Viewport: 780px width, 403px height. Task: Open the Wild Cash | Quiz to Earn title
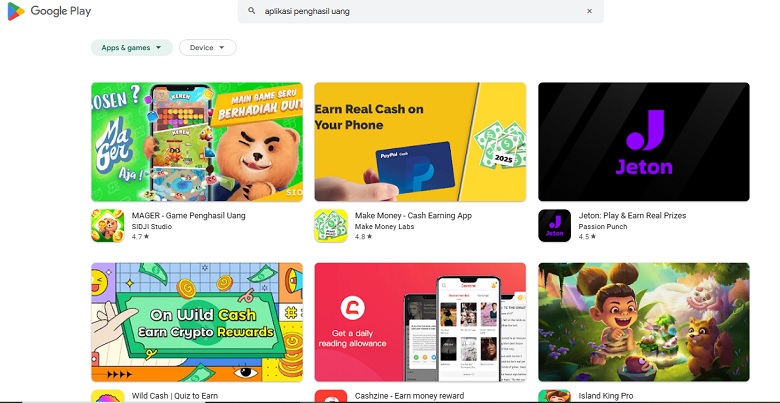175,396
